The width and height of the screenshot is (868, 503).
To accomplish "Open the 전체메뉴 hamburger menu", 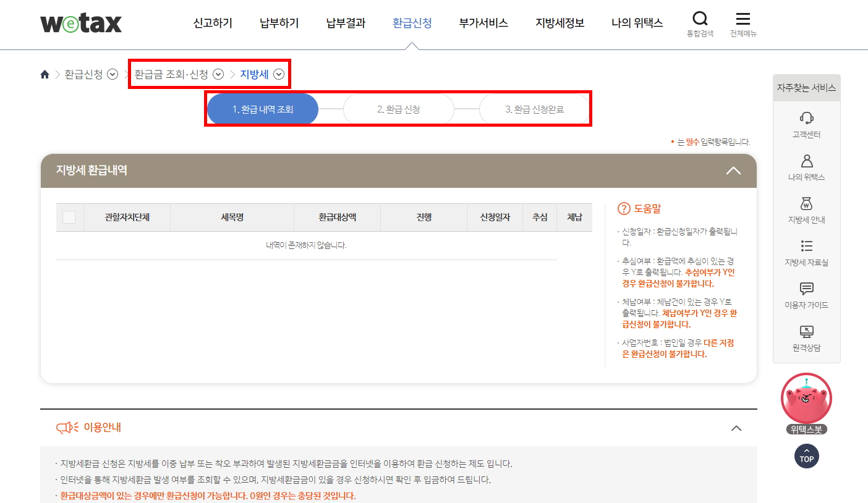I will click(x=743, y=19).
